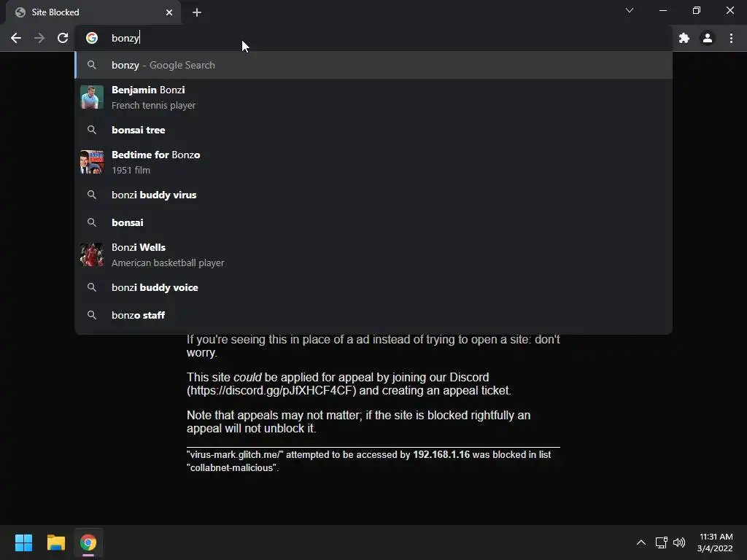Choose the 'bonzy - Google Search' suggestion
The width and height of the screenshot is (747, 560).
pos(373,65)
